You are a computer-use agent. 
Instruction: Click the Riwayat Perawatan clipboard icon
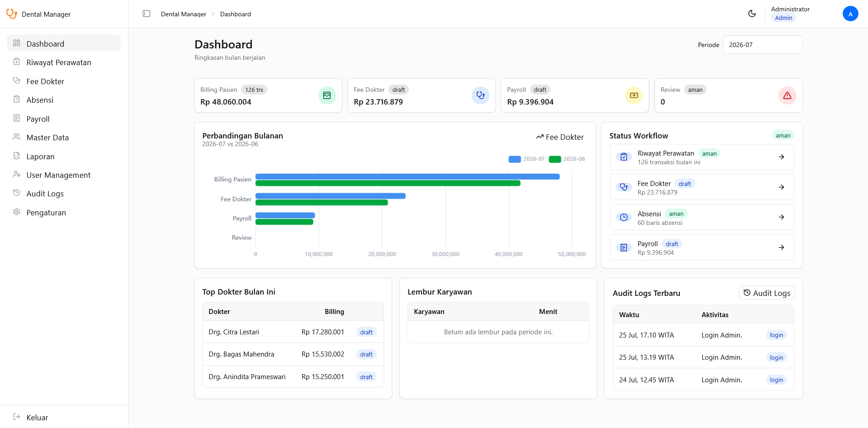[17, 62]
